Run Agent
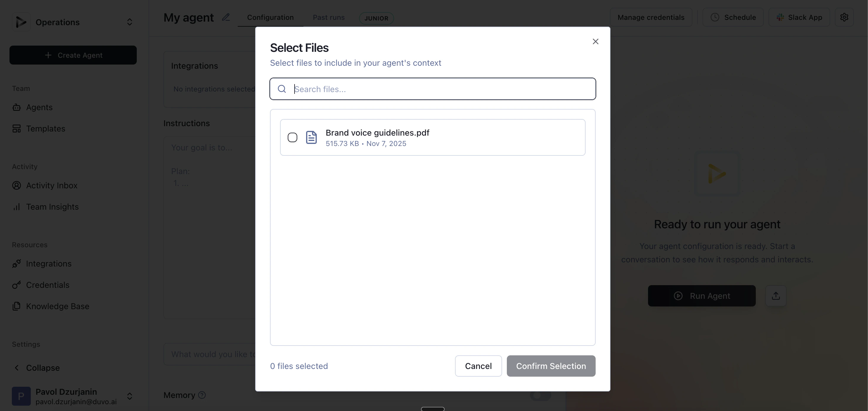Screen dimensions: 868x411 point(702,296)
